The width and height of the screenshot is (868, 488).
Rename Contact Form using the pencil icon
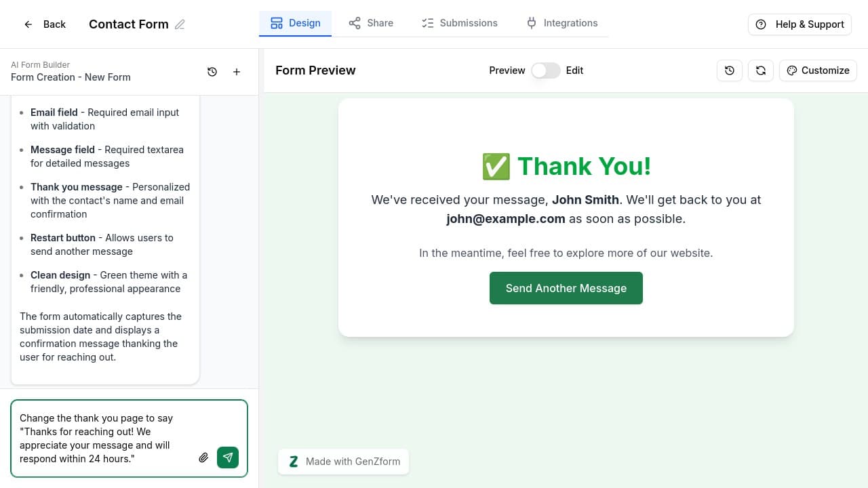click(180, 24)
